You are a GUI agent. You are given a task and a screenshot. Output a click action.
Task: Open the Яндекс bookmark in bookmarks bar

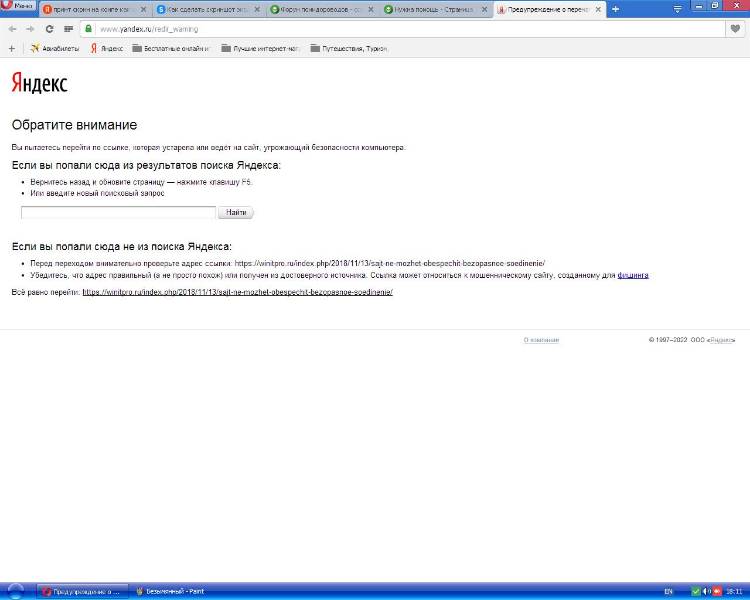pyautogui.click(x=107, y=48)
